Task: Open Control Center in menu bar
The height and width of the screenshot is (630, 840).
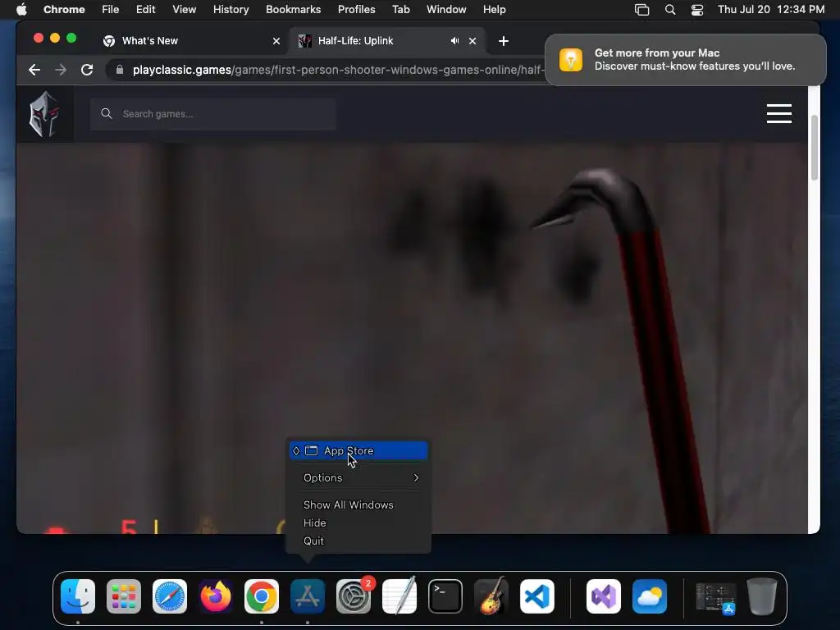Action: pos(697,10)
